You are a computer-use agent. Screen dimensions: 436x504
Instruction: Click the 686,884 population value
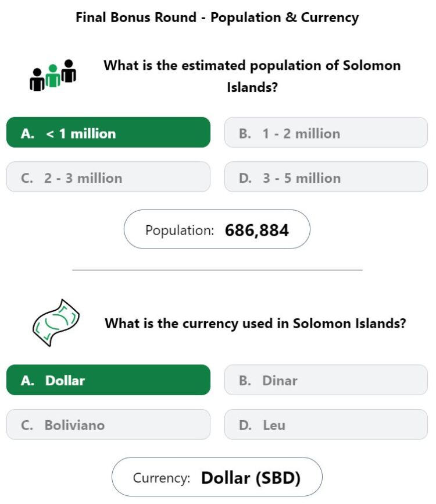[257, 230]
